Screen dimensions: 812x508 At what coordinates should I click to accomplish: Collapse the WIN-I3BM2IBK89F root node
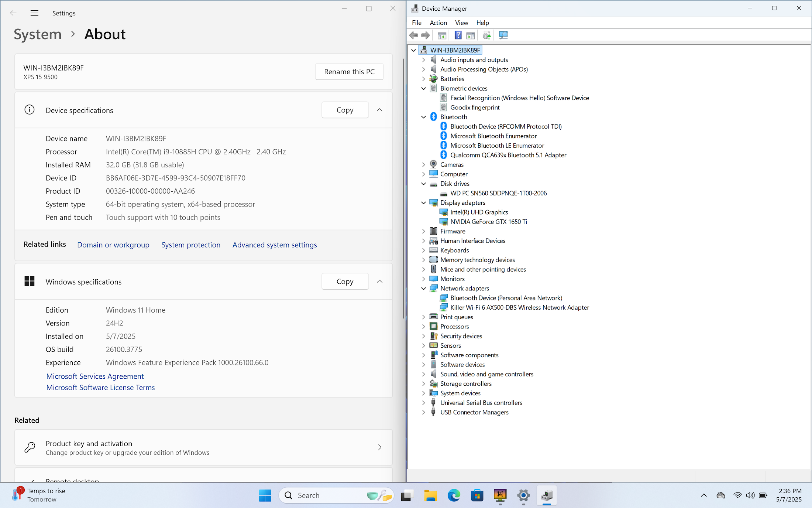(x=413, y=50)
